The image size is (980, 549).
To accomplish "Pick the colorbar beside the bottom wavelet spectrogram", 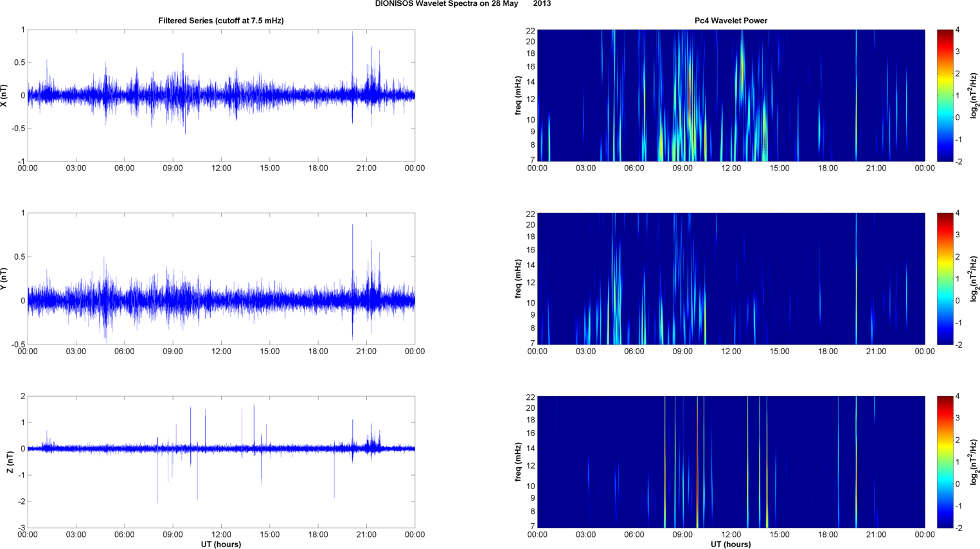I will [945, 462].
